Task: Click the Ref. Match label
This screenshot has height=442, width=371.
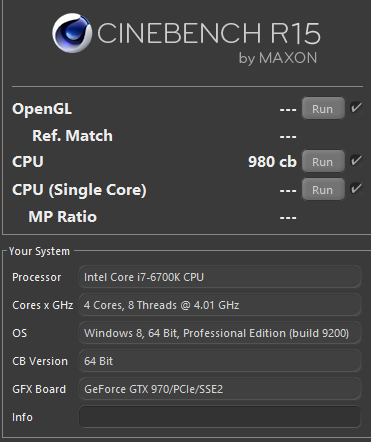Action: pyautogui.click(x=72, y=136)
